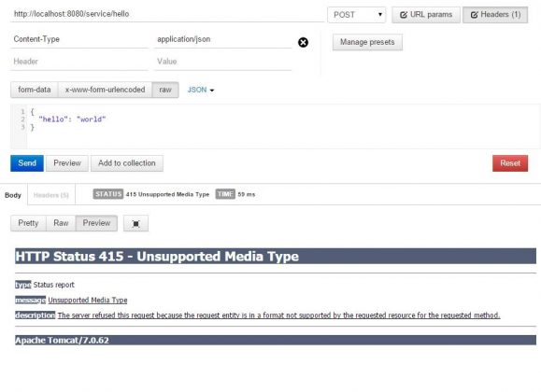Image resolution: width=541 pixels, height=392 pixels.
Task: Open the URL params editor
Action: 426,15
